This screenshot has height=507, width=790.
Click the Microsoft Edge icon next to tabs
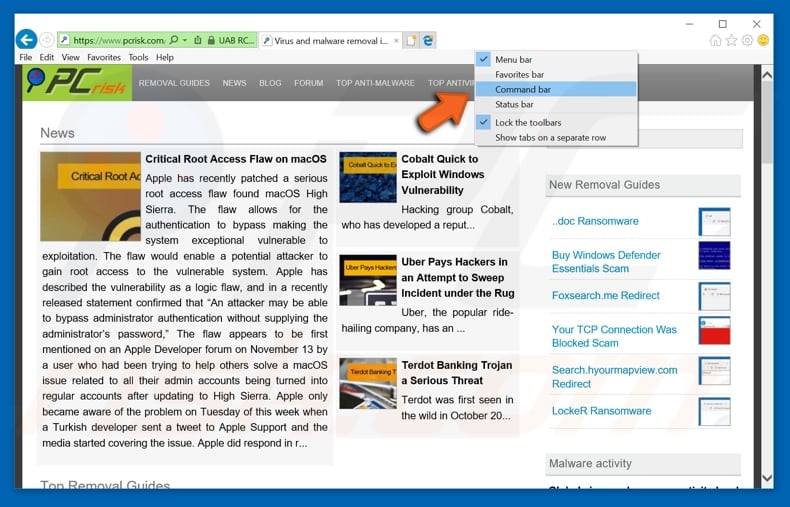coord(428,40)
